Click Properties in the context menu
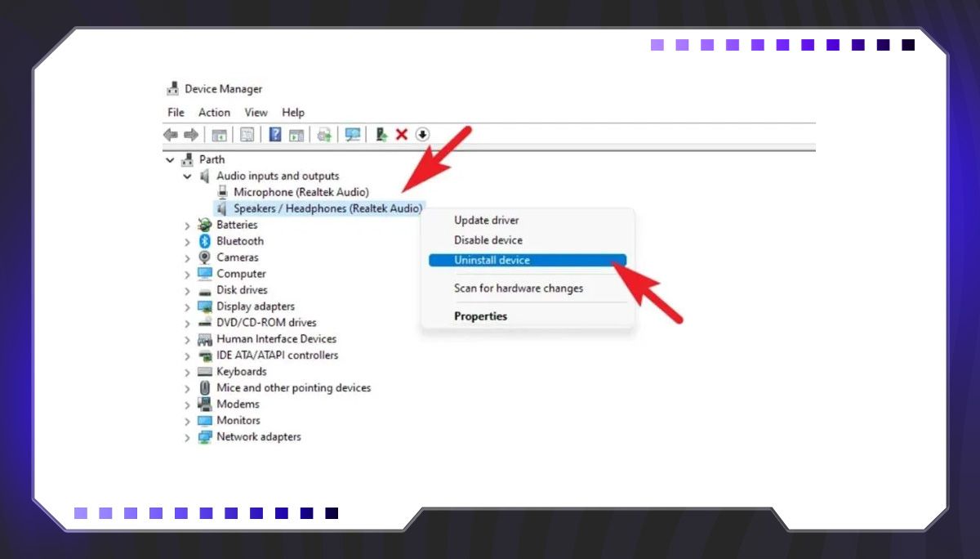Image resolution: width=980 pixels, height=559 pixels. click(480, 316)
